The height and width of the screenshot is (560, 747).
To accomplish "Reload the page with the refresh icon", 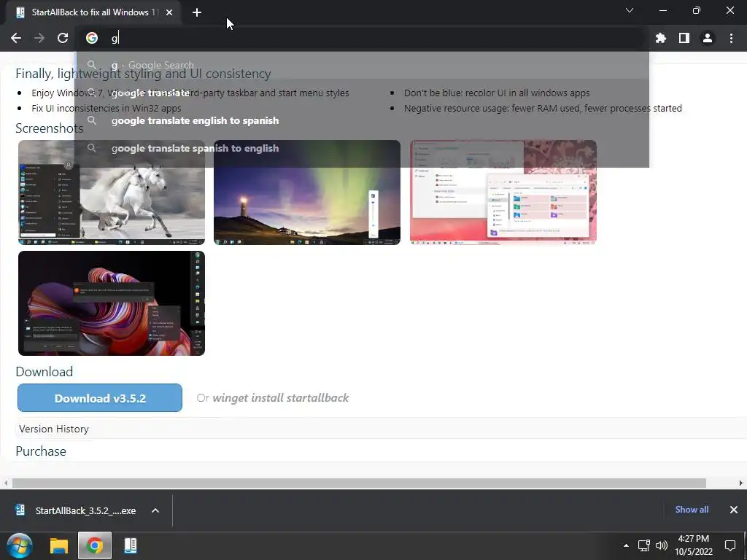I will (x=63, y=38).
